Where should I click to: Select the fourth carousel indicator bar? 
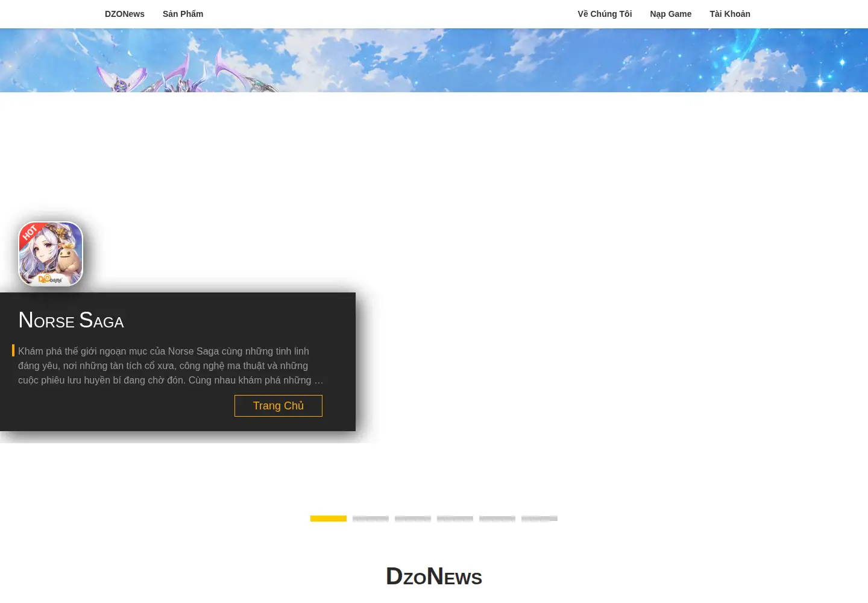455,519
